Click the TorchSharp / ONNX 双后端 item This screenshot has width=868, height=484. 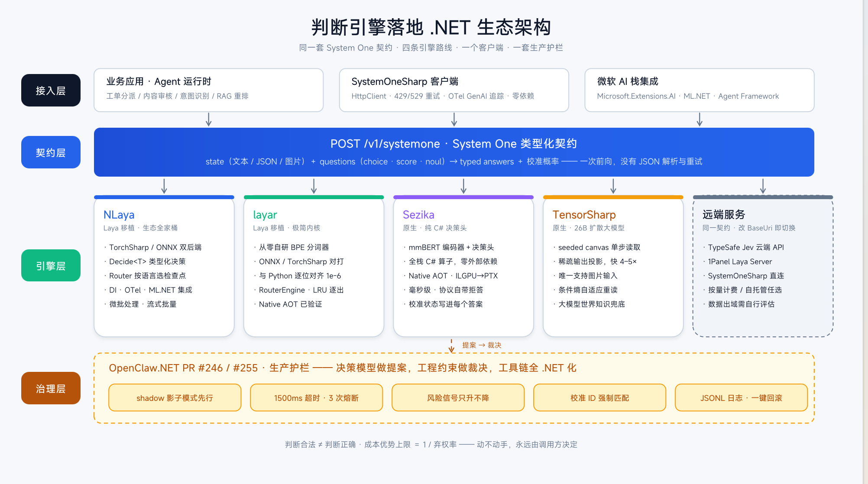(x=155, y=247)
